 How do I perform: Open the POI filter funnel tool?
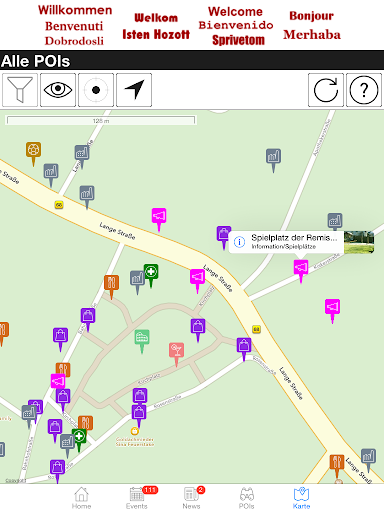click(20, 90)
